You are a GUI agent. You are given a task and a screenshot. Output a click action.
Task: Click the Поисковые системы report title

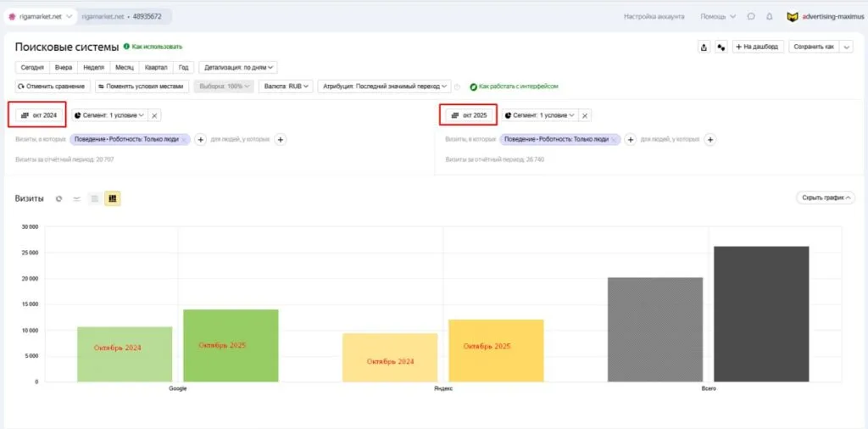[x=67, y=47]
